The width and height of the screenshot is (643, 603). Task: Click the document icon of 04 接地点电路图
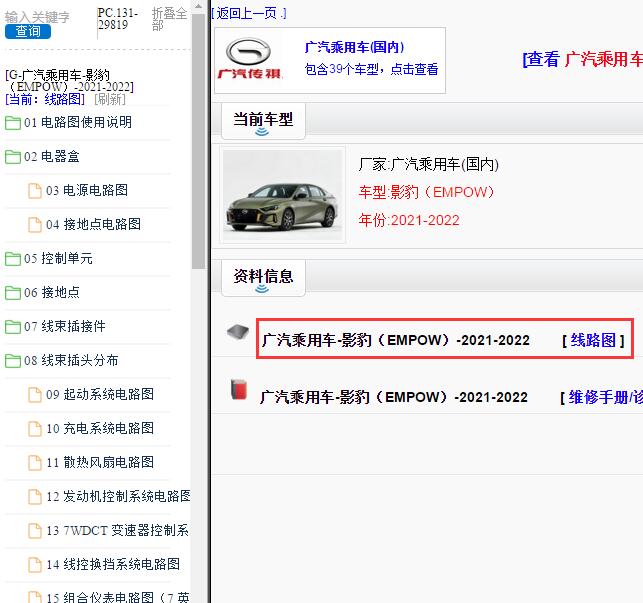[35, 225]
